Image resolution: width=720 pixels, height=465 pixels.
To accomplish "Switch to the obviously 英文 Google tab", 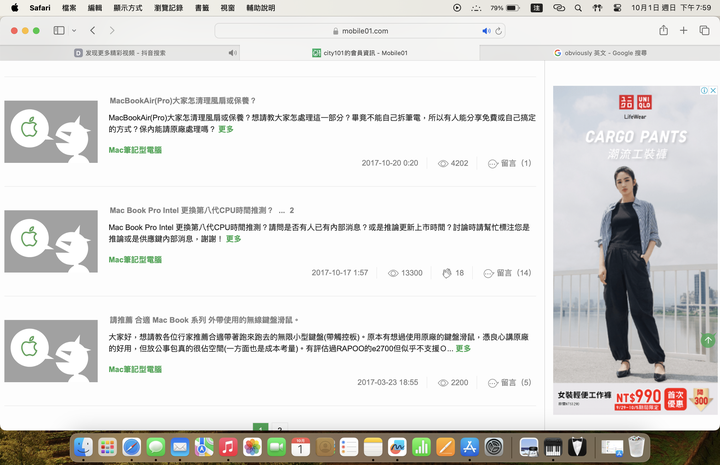I will pos(600,53).
